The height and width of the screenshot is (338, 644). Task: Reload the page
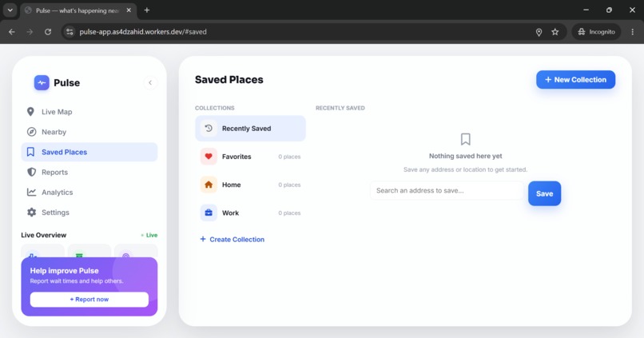coord(48,32)
